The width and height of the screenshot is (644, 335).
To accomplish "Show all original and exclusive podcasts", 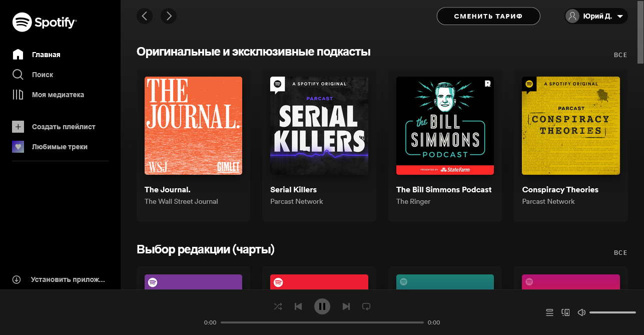I will (620, 55).
